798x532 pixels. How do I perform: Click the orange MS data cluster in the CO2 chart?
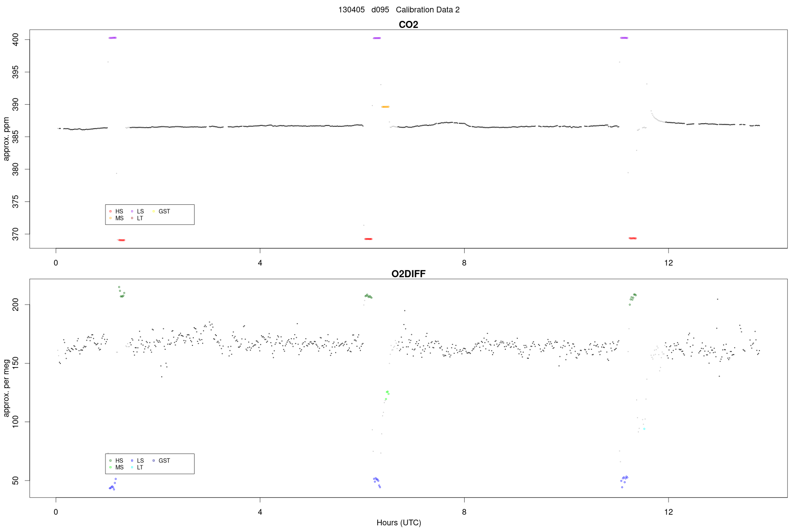(x=385, y=107)
